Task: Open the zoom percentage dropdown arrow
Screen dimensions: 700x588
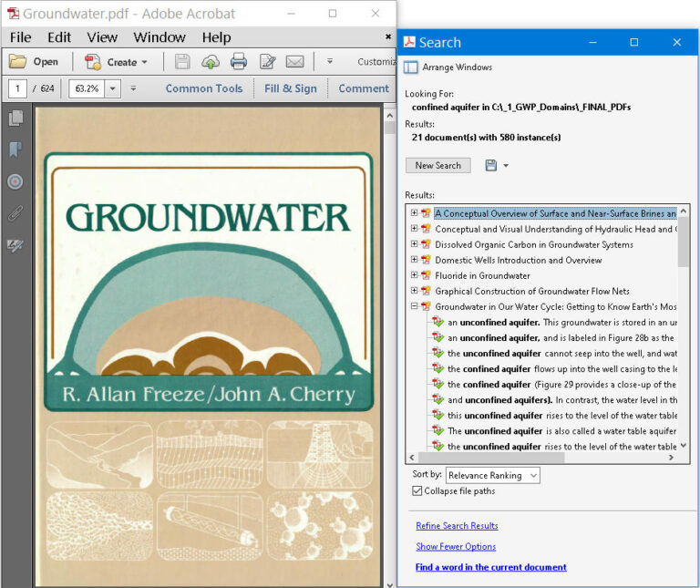Action: [113, 88]
